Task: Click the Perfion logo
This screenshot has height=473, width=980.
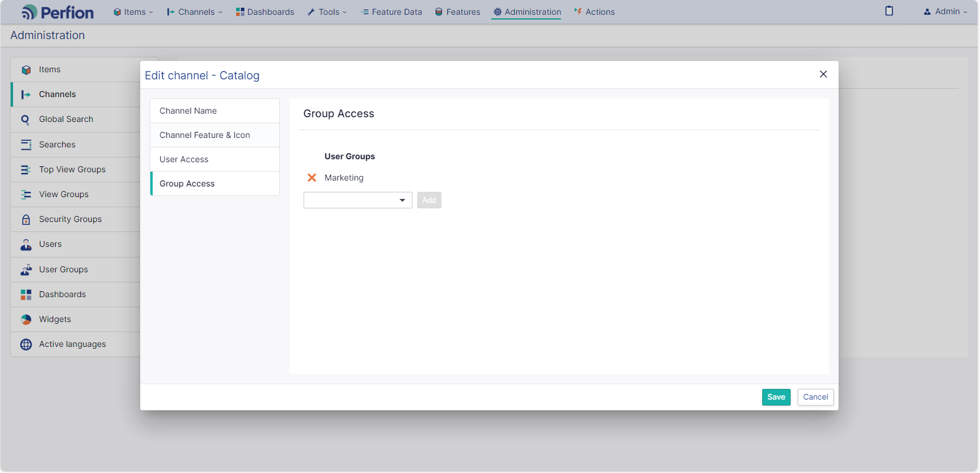Action: 57,12
